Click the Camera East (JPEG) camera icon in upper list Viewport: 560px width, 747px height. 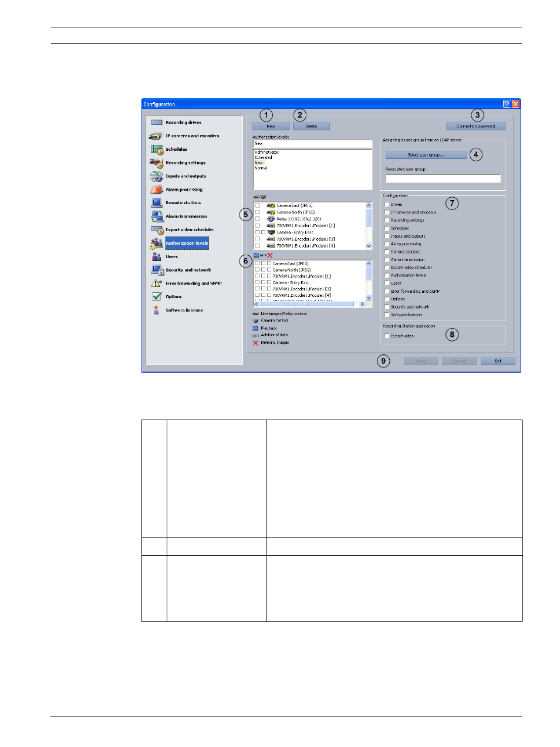(271, 206)
